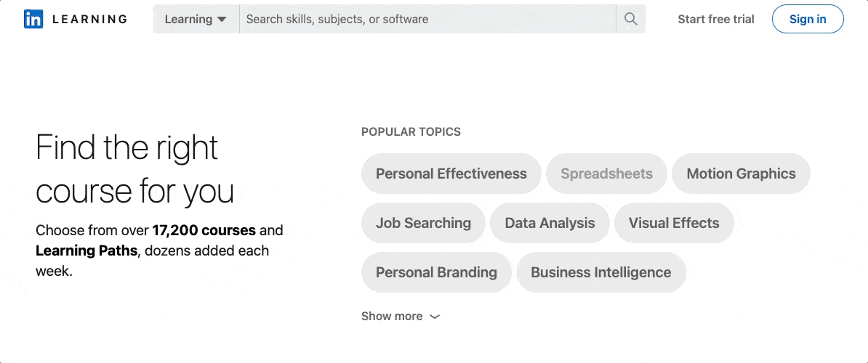868x363 pixels.
Task: Focus the search skills input field
Action: point(427,20)
